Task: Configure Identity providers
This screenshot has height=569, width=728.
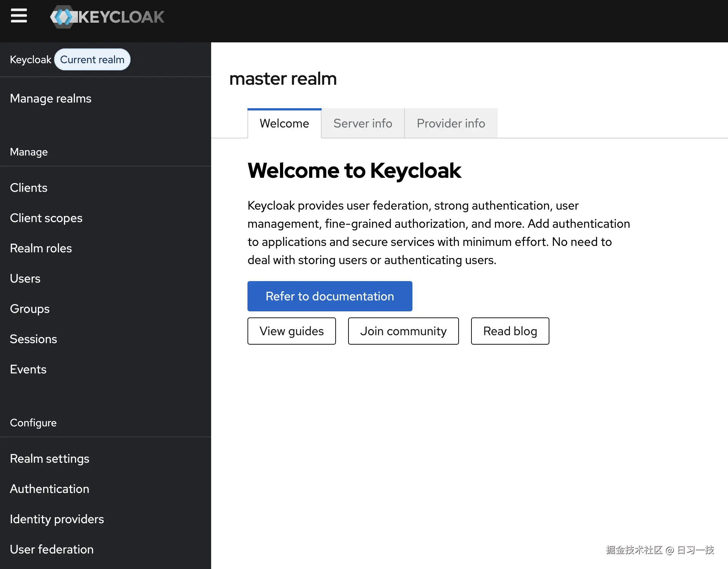Action: pos(57,519)
